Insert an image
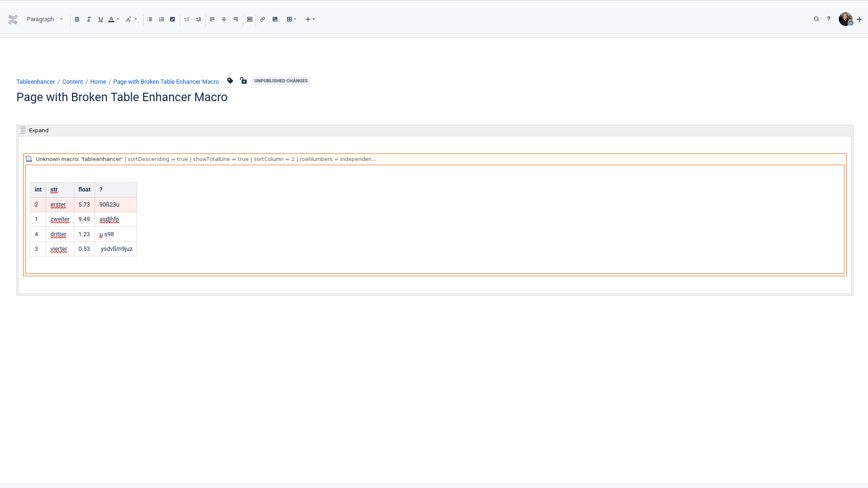The width and height of the screenshot is (868, 488). tap(275, 19)
